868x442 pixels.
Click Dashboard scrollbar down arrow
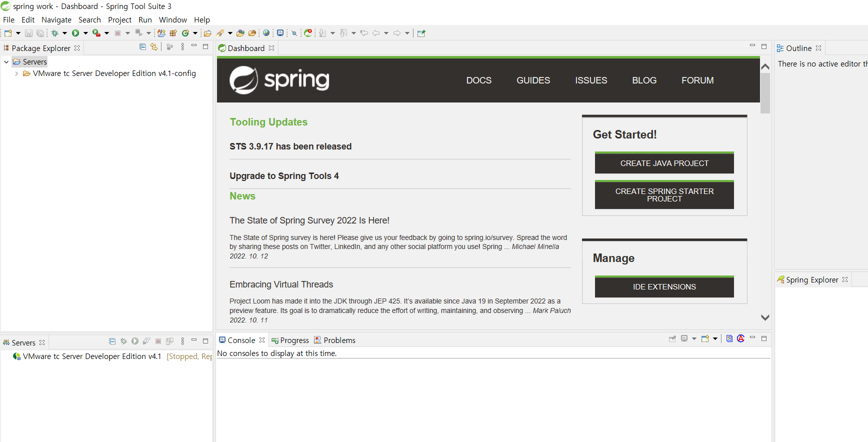pyautogui.click(x=765, y=317)
